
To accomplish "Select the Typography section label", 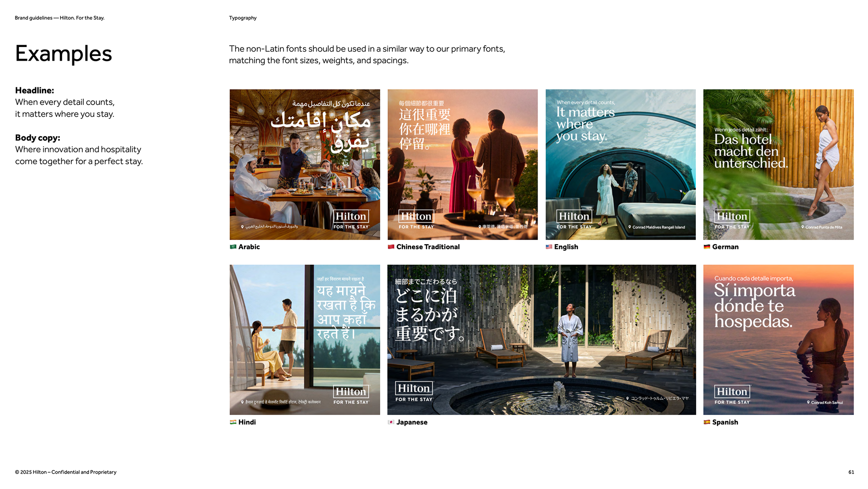I will click(243, 18).
